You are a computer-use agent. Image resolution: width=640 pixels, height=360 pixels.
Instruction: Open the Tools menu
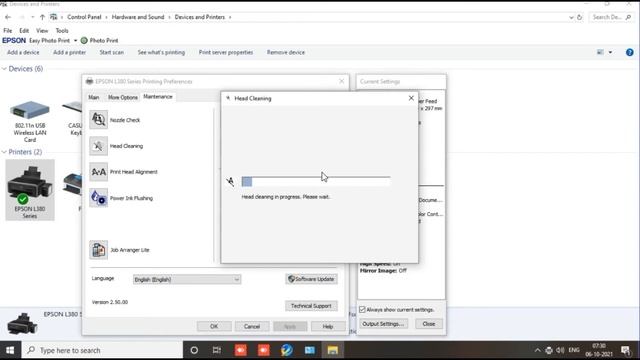[x=62, y=31]
